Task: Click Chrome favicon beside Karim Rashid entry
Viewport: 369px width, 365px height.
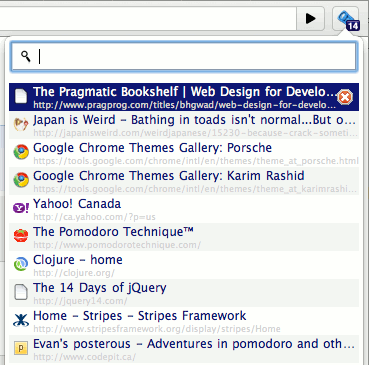Action: pos(21,180)
